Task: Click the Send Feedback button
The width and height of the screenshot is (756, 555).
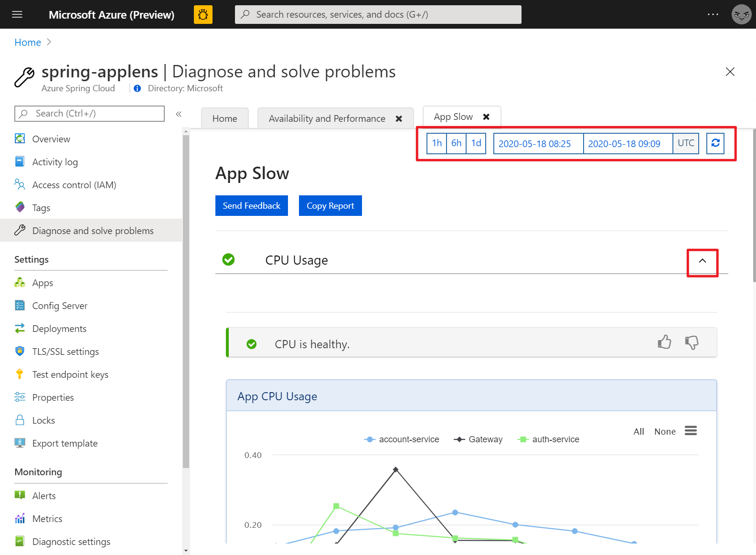Action: [252, 205]
